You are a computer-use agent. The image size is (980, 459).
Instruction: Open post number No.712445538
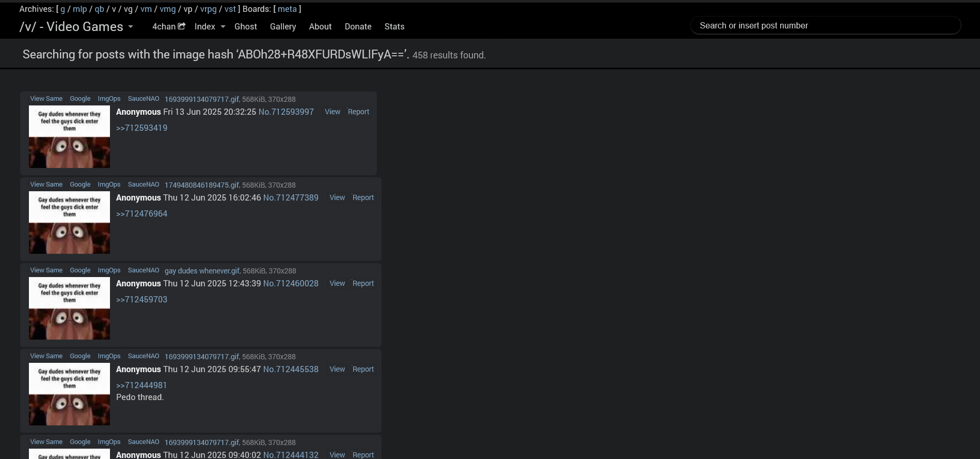tap(291, 369)
